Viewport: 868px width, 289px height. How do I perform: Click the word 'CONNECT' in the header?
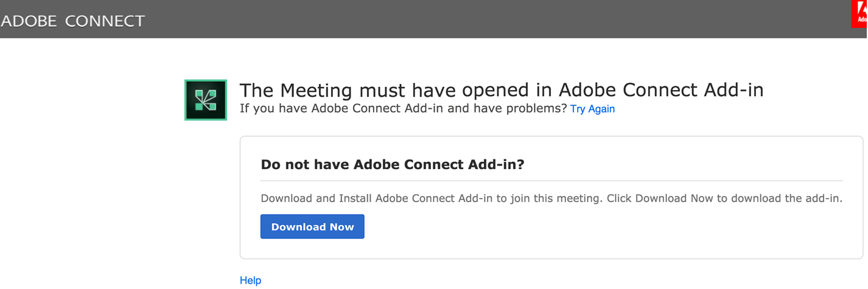point(105,21)
